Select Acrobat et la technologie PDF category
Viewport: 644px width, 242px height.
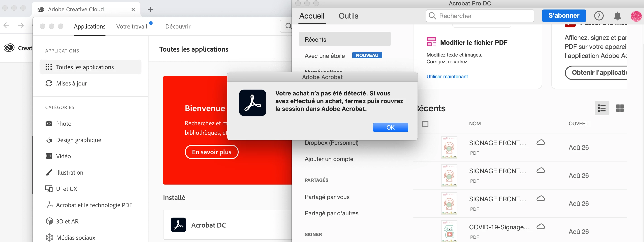point(94,205)
